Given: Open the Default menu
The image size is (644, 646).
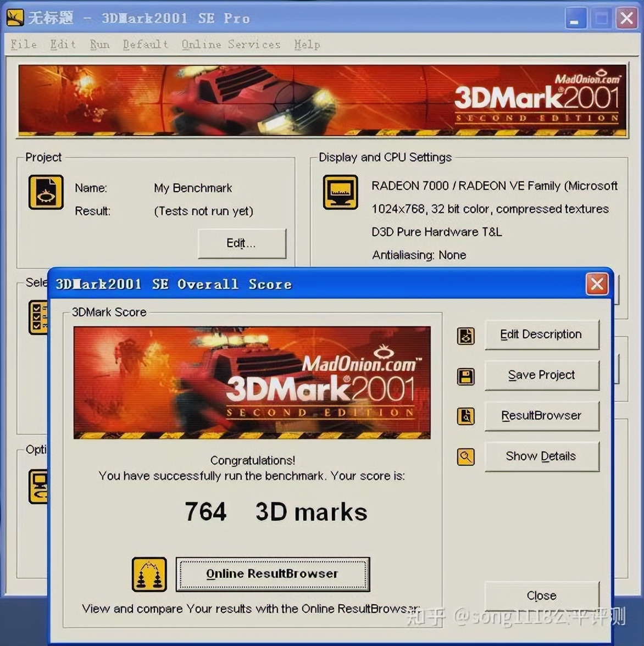Looking at the screenshot, I should 145,44.
